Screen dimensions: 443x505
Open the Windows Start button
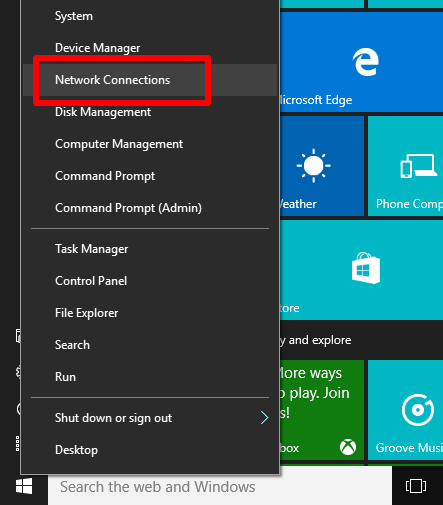(x=24, y=486)
